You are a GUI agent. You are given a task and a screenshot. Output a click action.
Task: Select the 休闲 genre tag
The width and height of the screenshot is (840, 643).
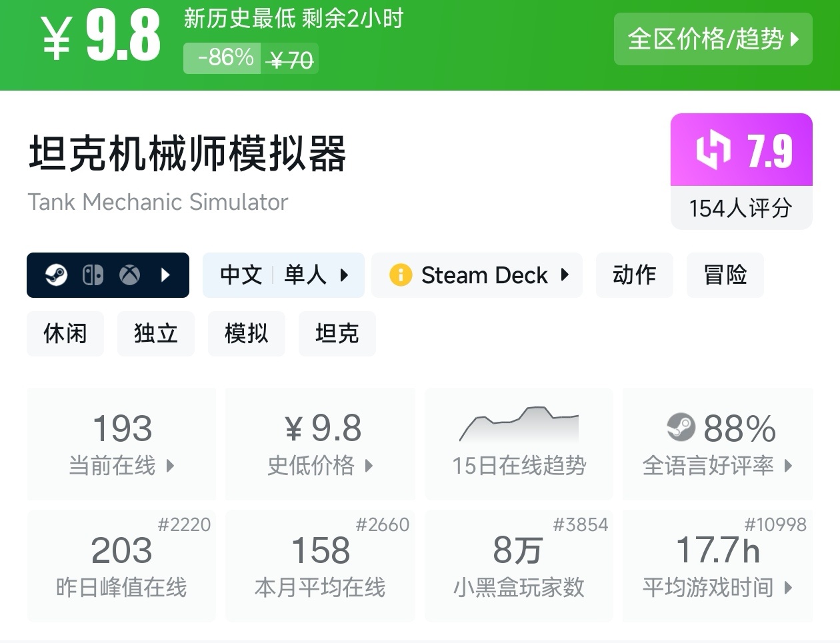pos(65,333)
